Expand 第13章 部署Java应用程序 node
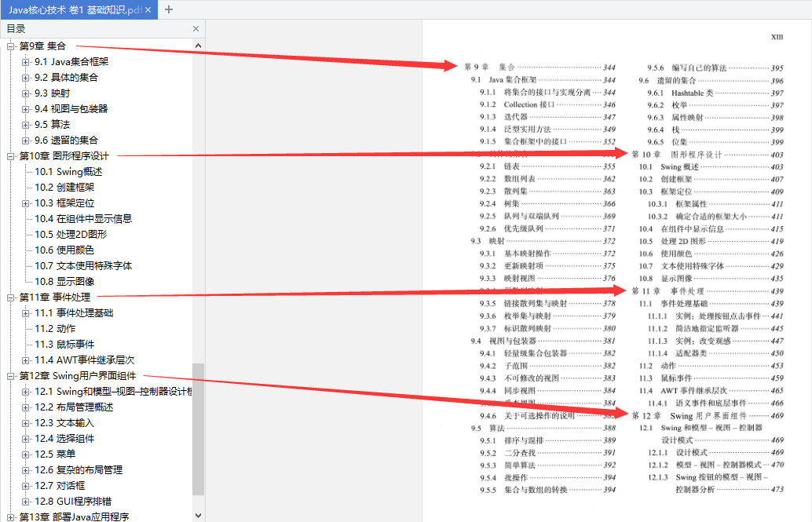812x522 pixels. point(10,517)
